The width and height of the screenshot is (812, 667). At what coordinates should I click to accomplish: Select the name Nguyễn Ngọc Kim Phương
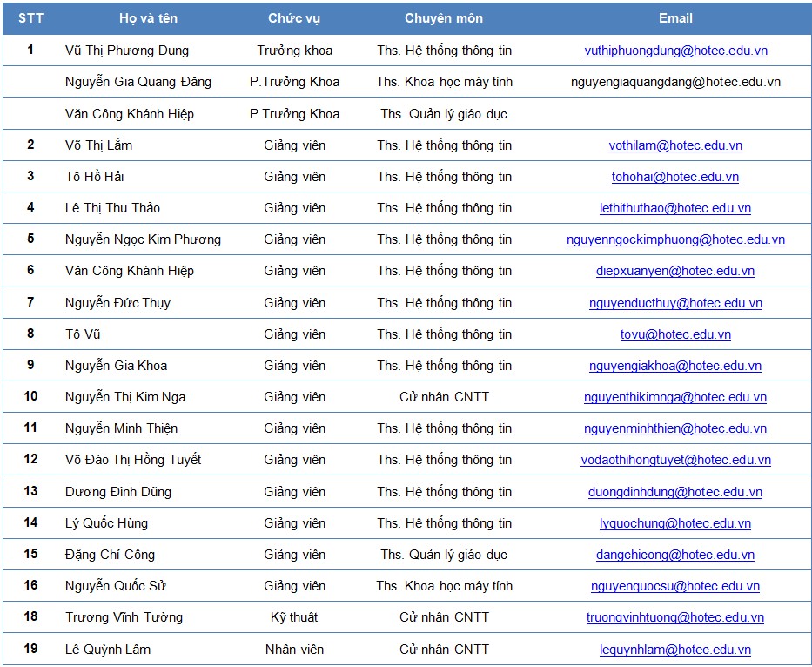point(143,239)
